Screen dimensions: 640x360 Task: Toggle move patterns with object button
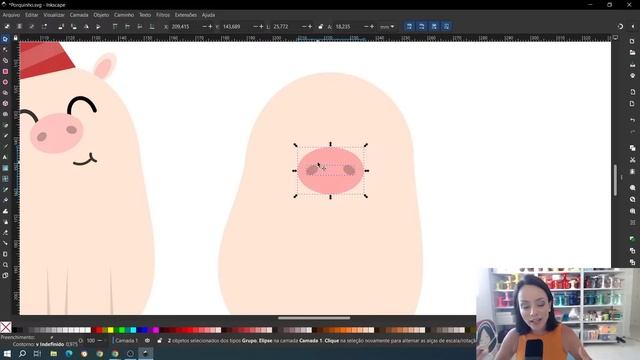447,27
